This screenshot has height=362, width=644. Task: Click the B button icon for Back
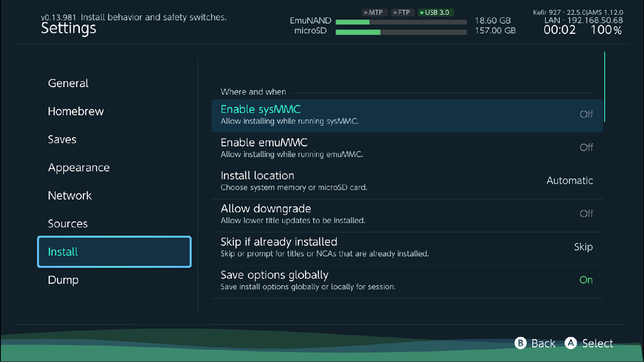(x=520, y=343)
